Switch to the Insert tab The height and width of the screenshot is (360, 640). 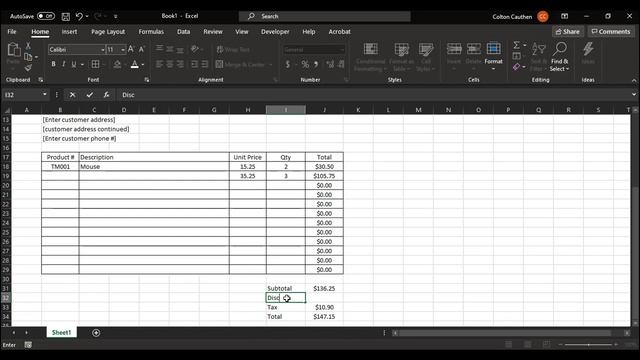[69, 32]
